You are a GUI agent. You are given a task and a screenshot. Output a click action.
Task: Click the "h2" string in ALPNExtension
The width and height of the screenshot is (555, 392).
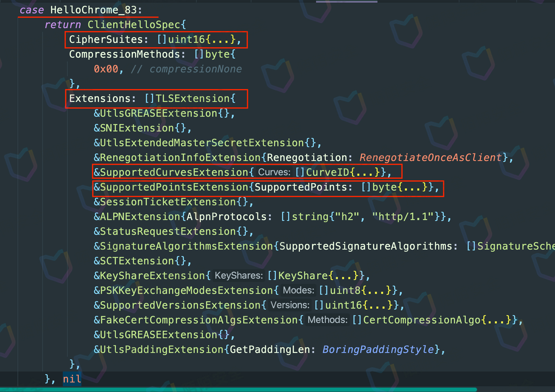point(347,217)
